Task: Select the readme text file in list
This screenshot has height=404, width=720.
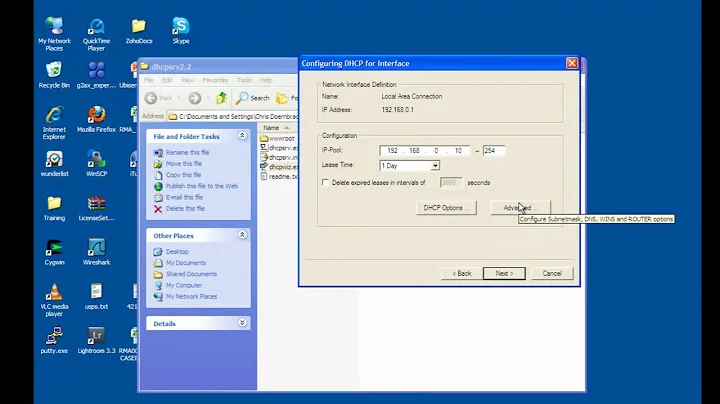Action: pyautogui.click(x=279, y=176)
